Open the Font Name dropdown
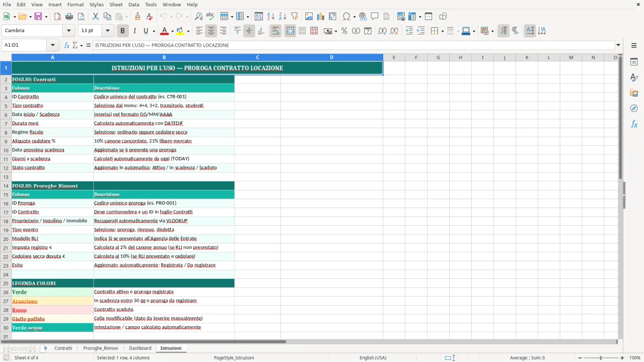The height and width of the screenshot is (362, 644). 69,31
